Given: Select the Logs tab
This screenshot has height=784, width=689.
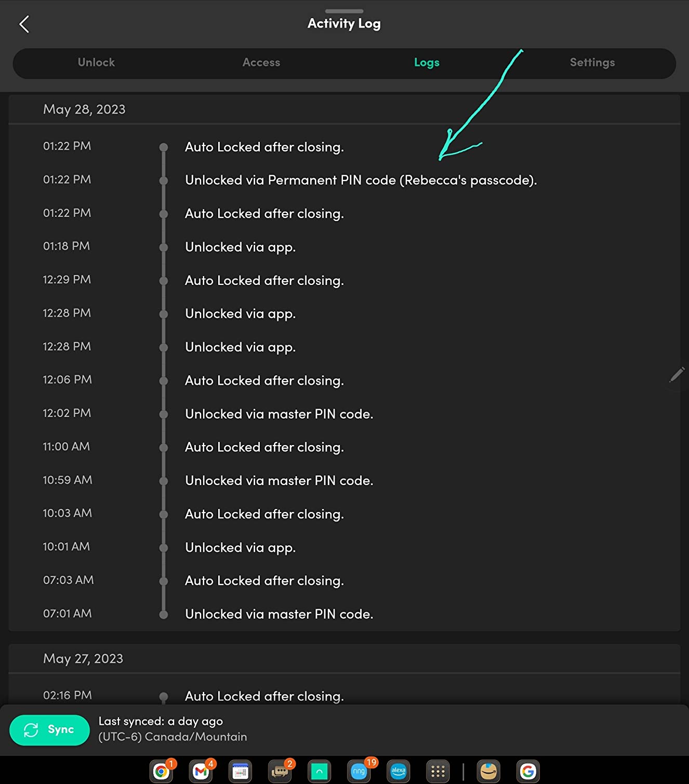Looking at the screenshot, I should (x=427, y=62).
